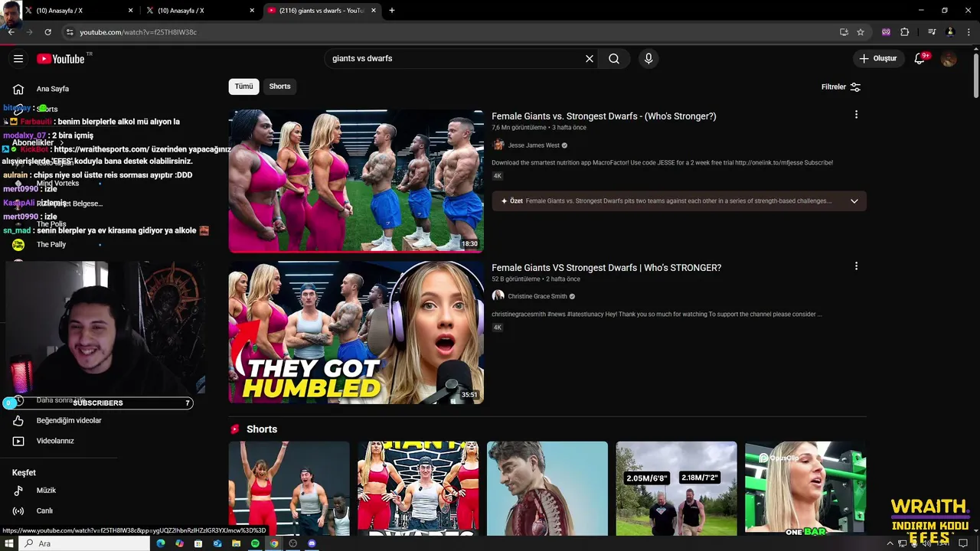This screenshot has height=551, width=980.
Task: Click the YouTube page vertical scrollbar
Action: click(975, 75)
